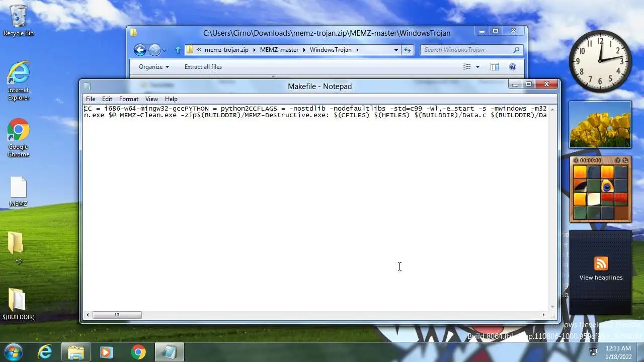Click View headlines link in gadget
Viewport: 644px width, 362px height.
[601, 278]
